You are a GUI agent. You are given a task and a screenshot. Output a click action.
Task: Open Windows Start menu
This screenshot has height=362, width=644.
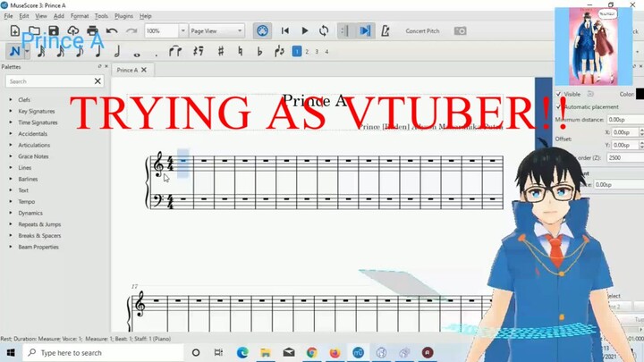coord(11,352)
